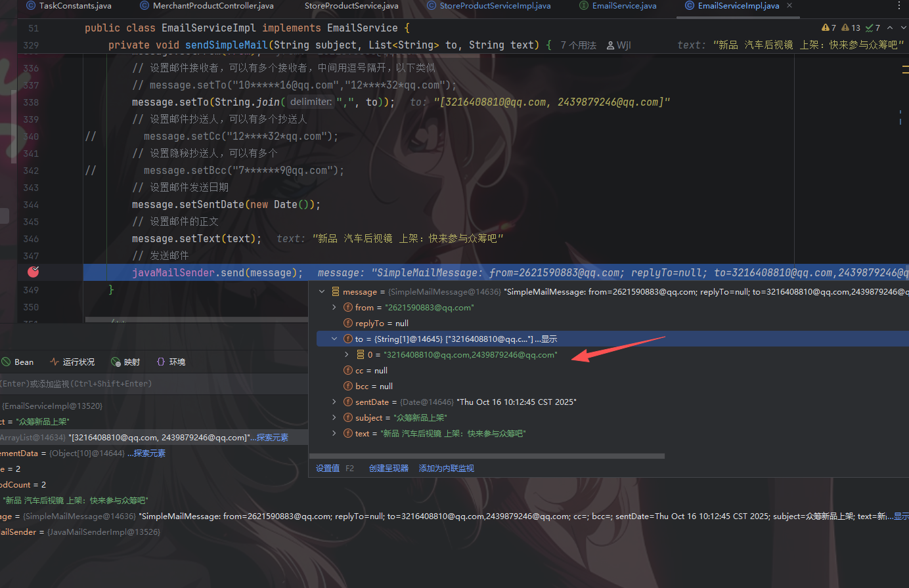Click the field icon beside subject
The image size is (909, 588).
click(348, 417)
